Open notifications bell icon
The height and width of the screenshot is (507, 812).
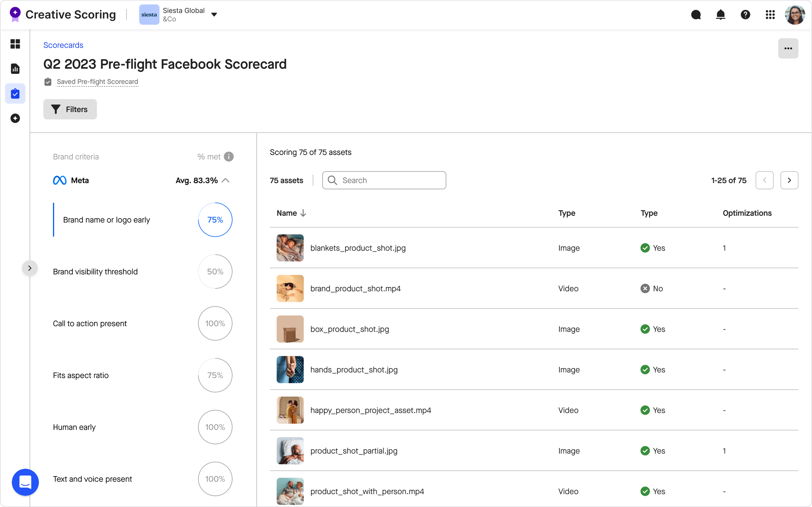click(x=720, y=15)
